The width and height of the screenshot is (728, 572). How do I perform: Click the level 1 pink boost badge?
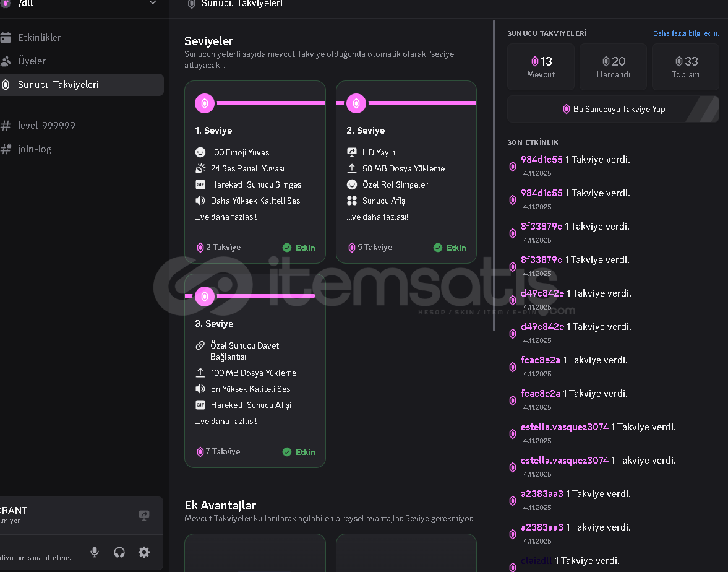(205, 103)
